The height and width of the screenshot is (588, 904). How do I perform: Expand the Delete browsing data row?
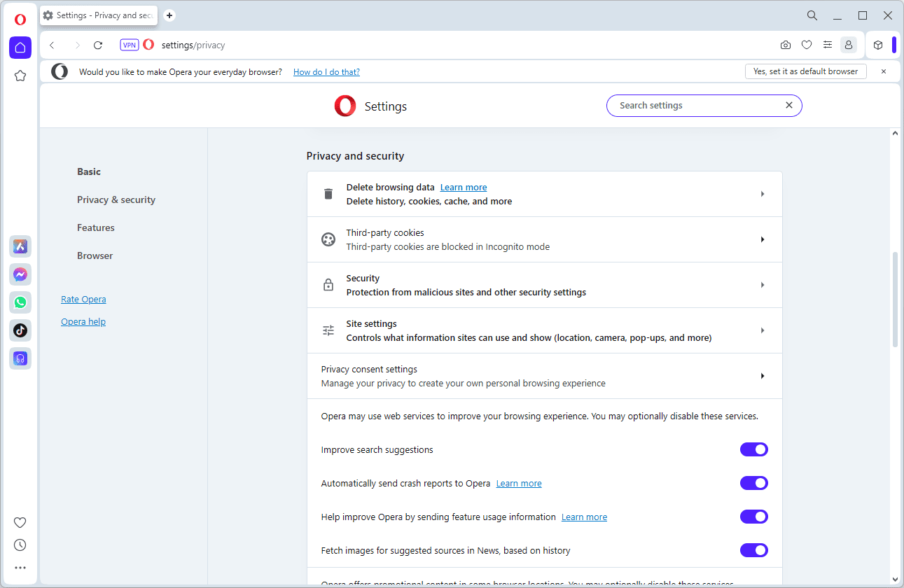pos(762,194)
